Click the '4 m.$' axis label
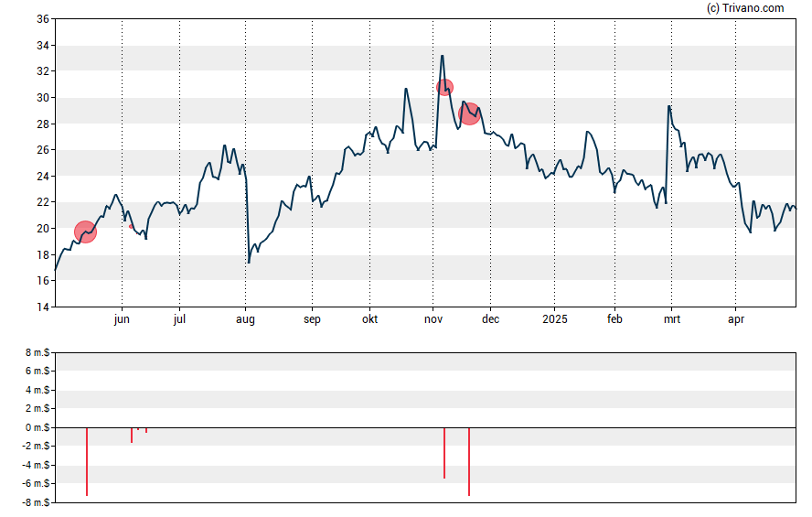The height and width of the screenshot is (517, 812). 37,390
